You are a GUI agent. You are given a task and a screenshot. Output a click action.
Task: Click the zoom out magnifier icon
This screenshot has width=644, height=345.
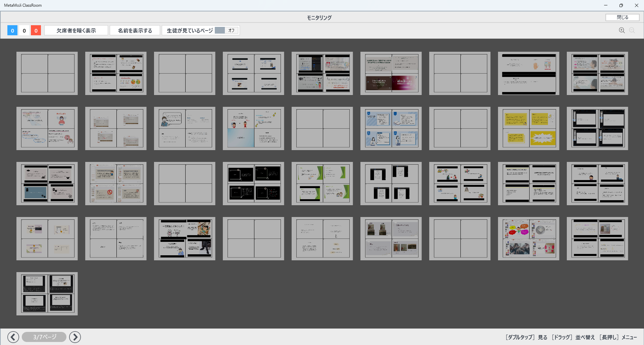pos(632,30)
